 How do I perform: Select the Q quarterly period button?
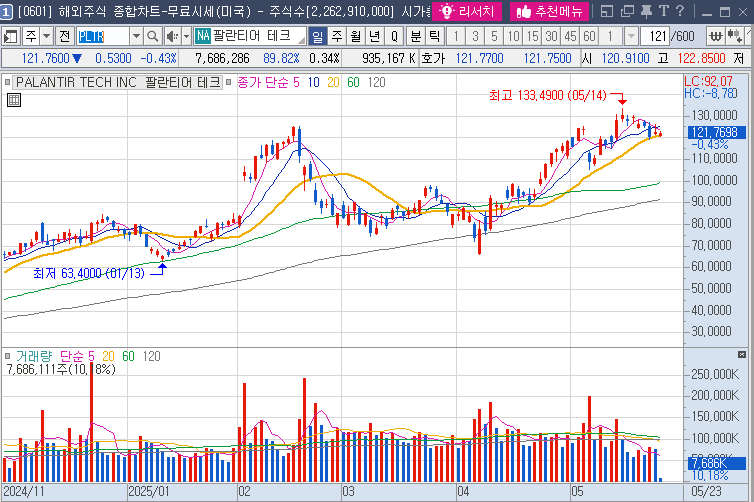click(x=394, y=36)
